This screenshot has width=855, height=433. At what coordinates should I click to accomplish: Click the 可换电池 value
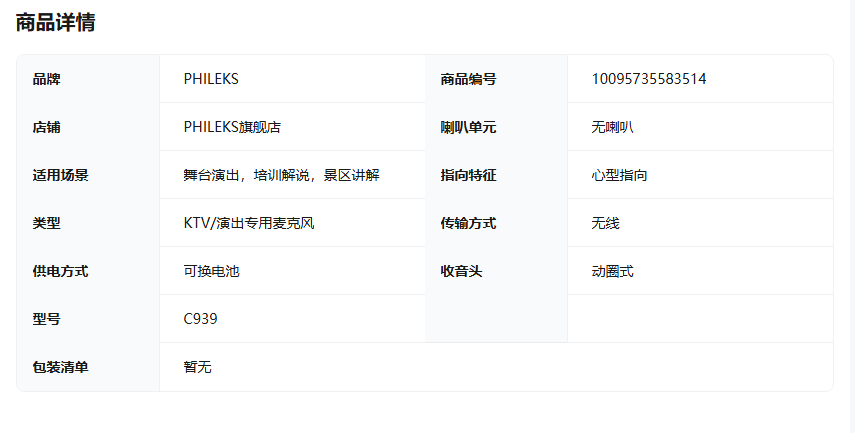(212, 271)
